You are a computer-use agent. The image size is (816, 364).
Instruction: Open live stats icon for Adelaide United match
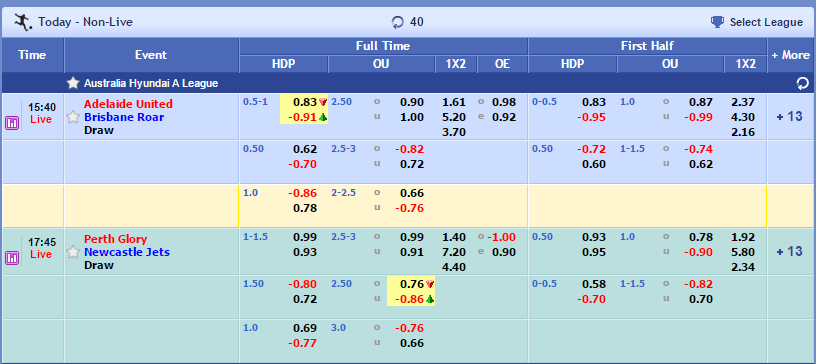[x=12, y=123]
